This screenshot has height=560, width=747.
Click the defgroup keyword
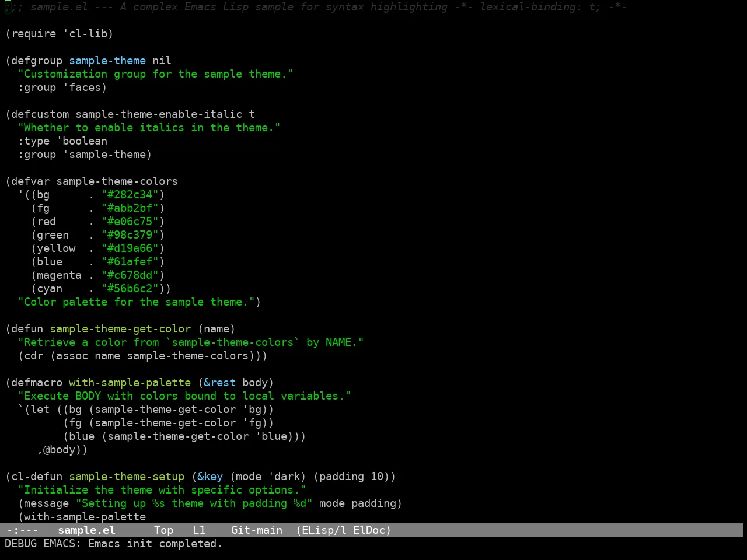[37, 61]
